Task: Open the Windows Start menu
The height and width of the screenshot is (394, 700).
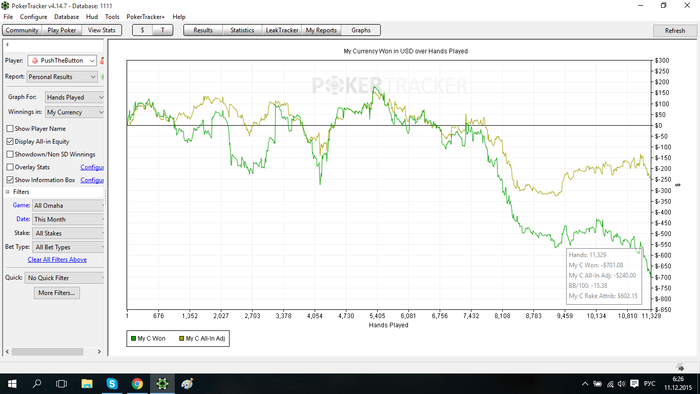Action: pyautogui.click(x=12, y=384)
